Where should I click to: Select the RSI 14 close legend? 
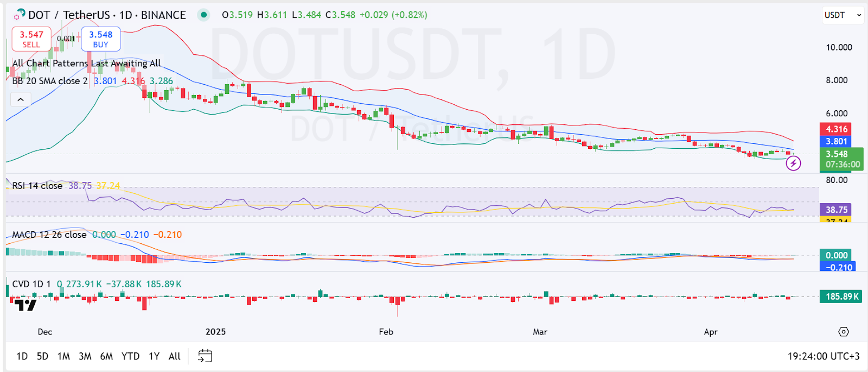coord(37,186)
